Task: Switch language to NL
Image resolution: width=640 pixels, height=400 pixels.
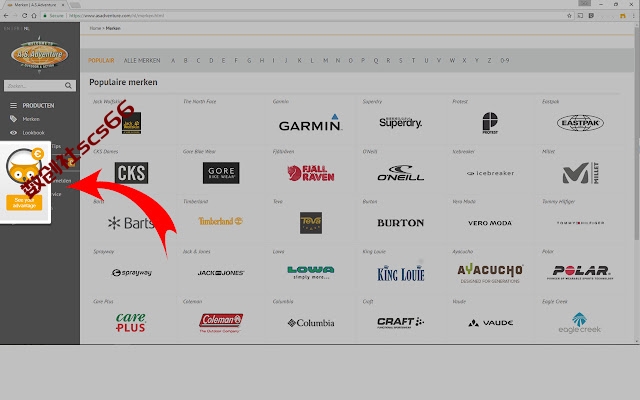Action: click(x=27, y=29)
